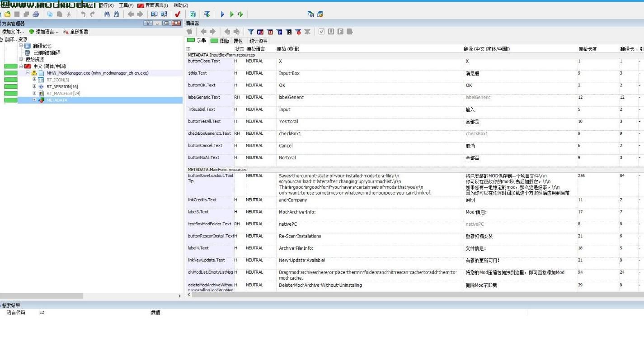Image resolution: width=644 pixels, height=352 pixels.
Task: Open project with the yellow folder icon
Action: [x=8, y=14]
